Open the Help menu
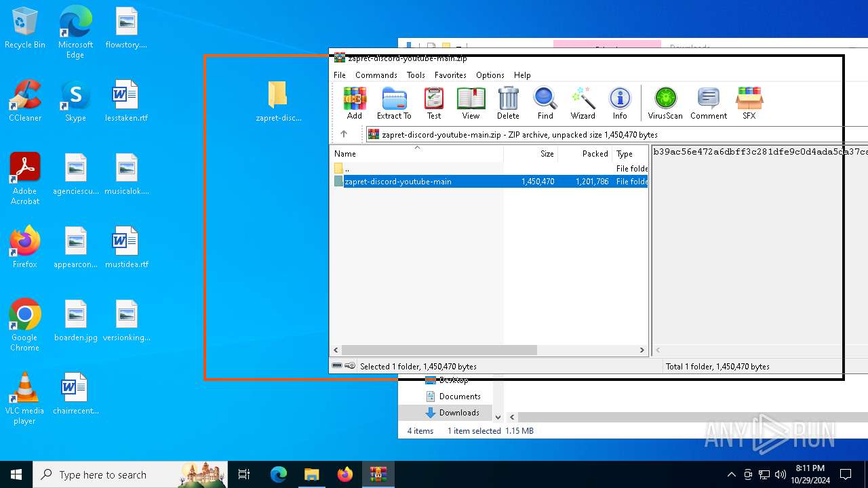Image resolution: width=868 pixels, height=488 pixels. [x=522, y=75]
